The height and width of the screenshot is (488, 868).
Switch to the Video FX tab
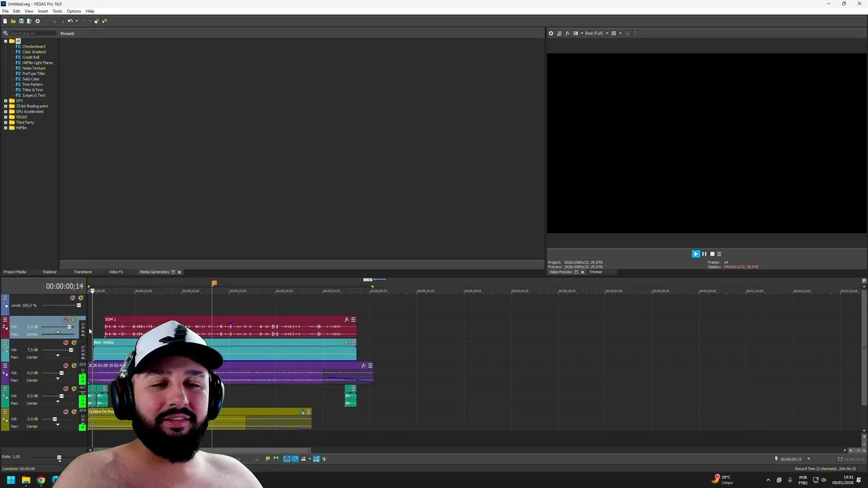point(116,272)
